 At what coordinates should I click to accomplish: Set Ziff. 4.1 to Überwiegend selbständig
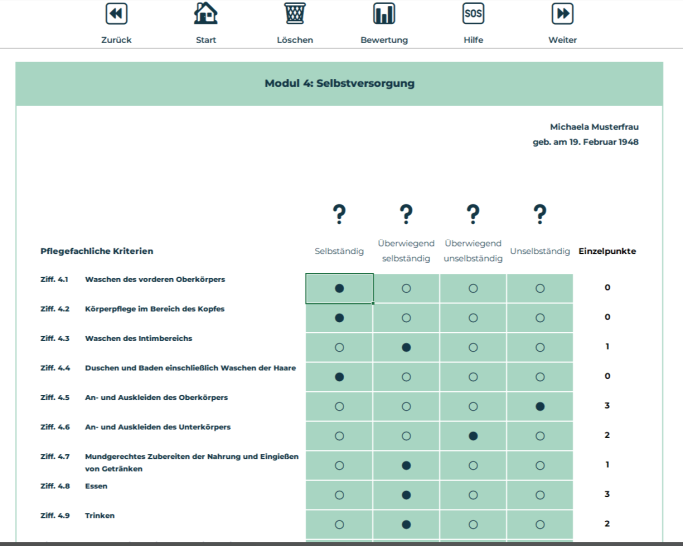(406, 288)
